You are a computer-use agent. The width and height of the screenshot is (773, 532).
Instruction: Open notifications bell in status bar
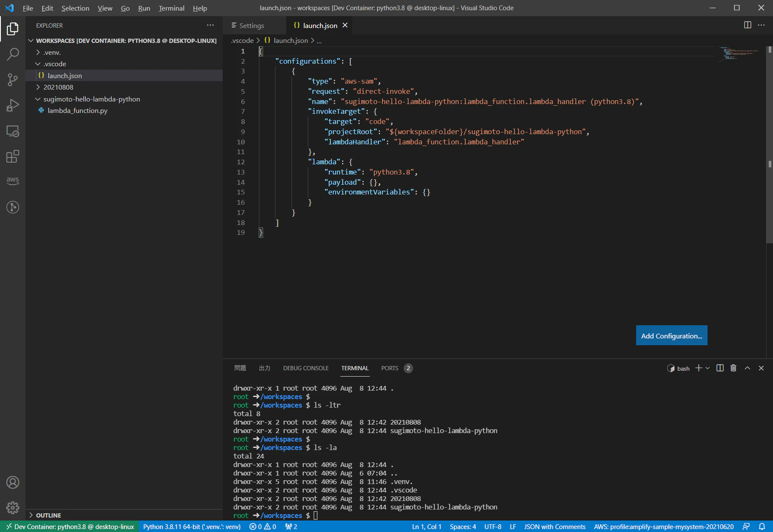point(762,526)
